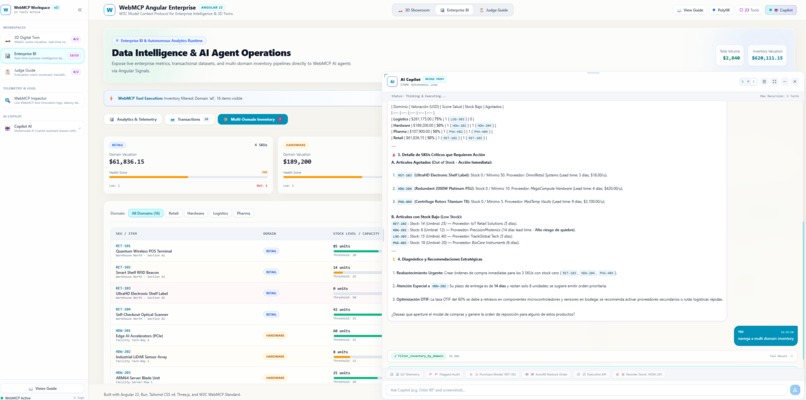Viewport: 806px width, 400px height.
Task: Click the Copilot send message button
Action: 795,390
